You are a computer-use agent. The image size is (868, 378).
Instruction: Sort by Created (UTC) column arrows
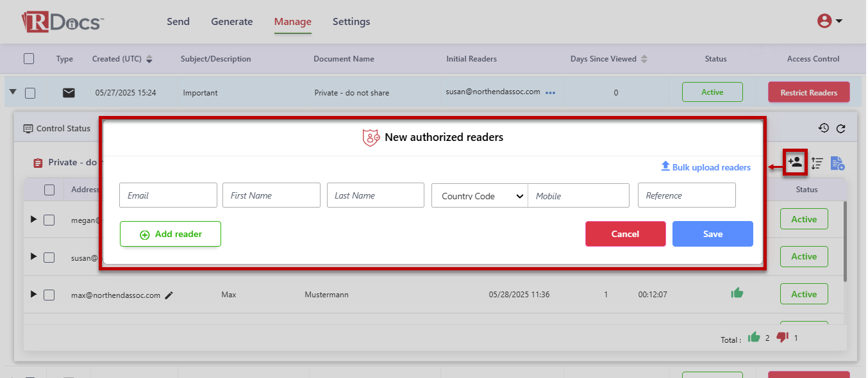[x=149, y=59]
